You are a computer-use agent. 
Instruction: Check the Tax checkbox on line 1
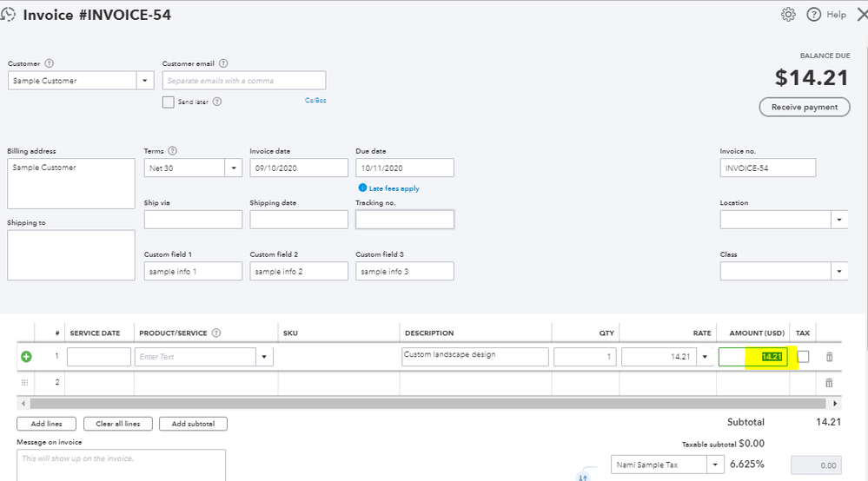coord(803,357)
